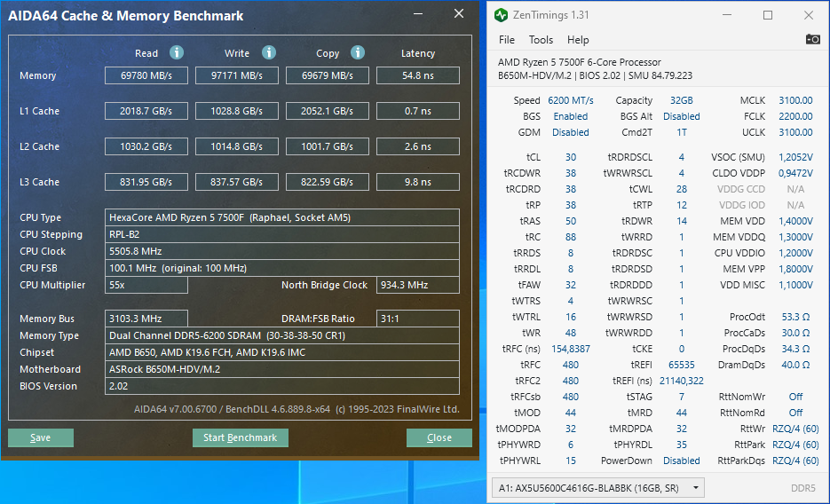Click MCLK value 3100.00
The width and height of the screenshot is (830, 504).
[795, 100]
